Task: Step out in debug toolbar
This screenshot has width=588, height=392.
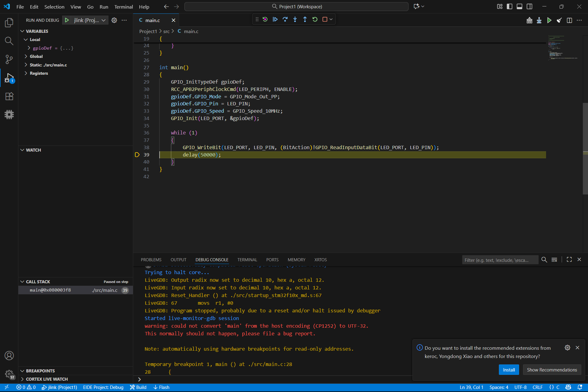Action: [305, 19]
